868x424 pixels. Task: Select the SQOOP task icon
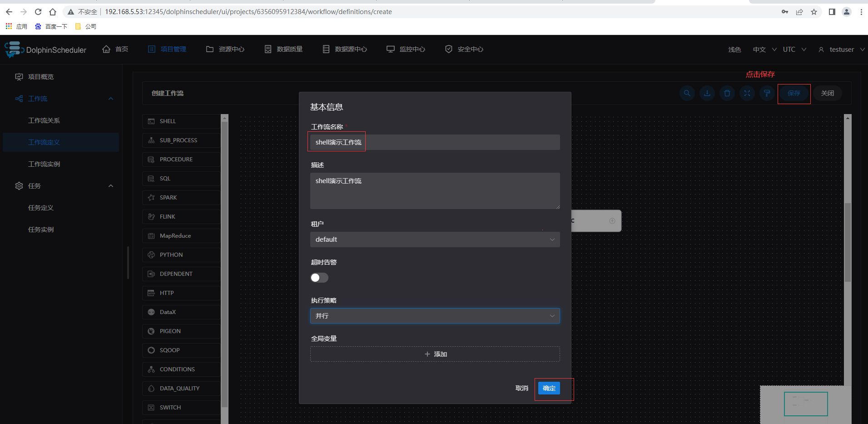(151, 350)
